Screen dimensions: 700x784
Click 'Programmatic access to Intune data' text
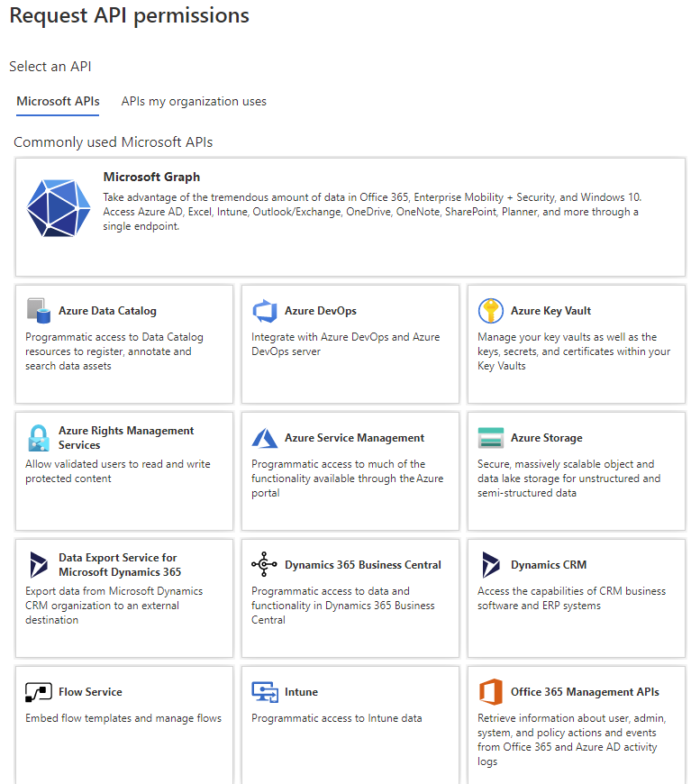click(x=337, y=718)
